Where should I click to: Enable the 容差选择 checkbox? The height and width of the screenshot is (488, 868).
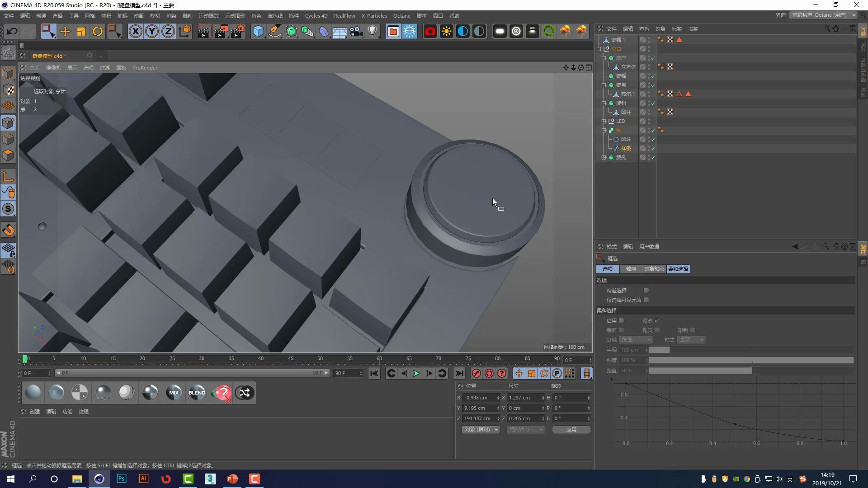click(x=646, y=291)
